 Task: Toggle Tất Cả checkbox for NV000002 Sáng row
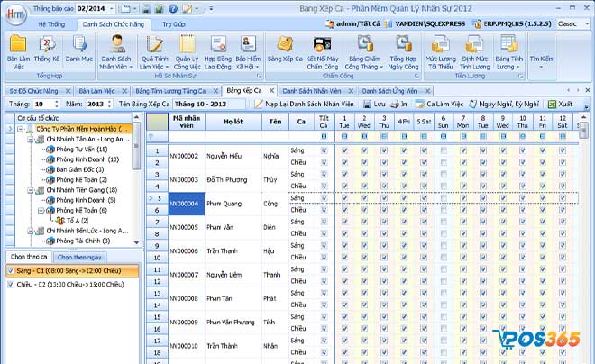point(324,150)
